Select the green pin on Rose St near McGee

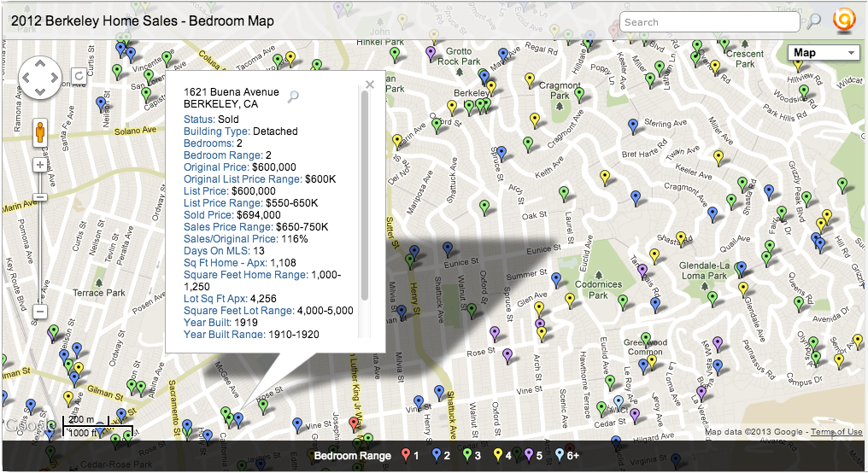point(263,406)
